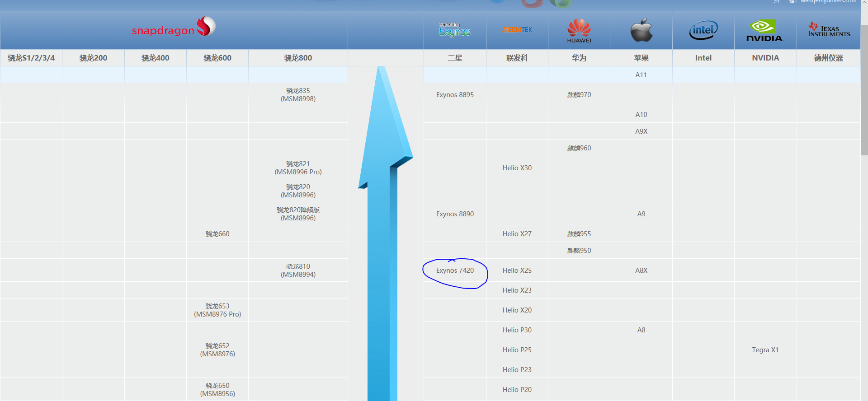Click the 骁龙653 (MSM8976 Pro) cell
The image size is (868, 401).
[217, 310]
